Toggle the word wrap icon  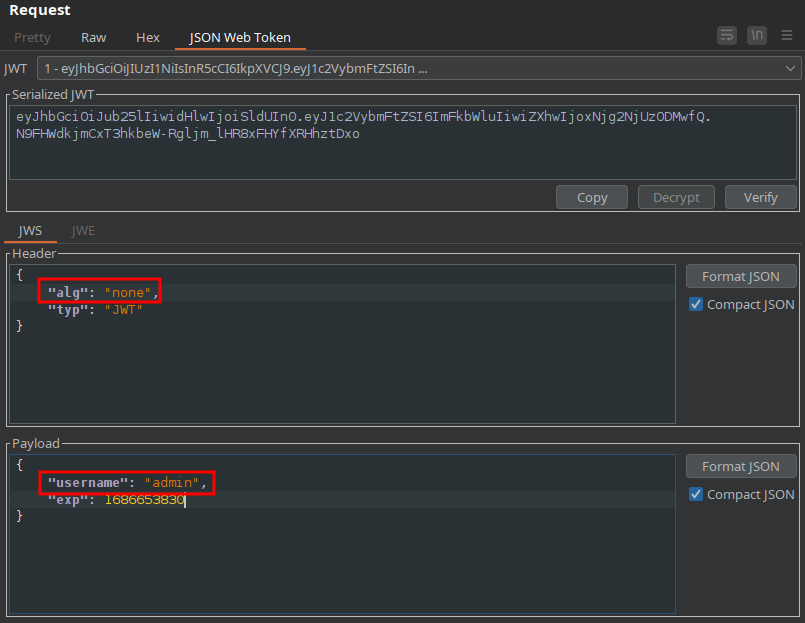pyautogui.click(x=727, y=35)
